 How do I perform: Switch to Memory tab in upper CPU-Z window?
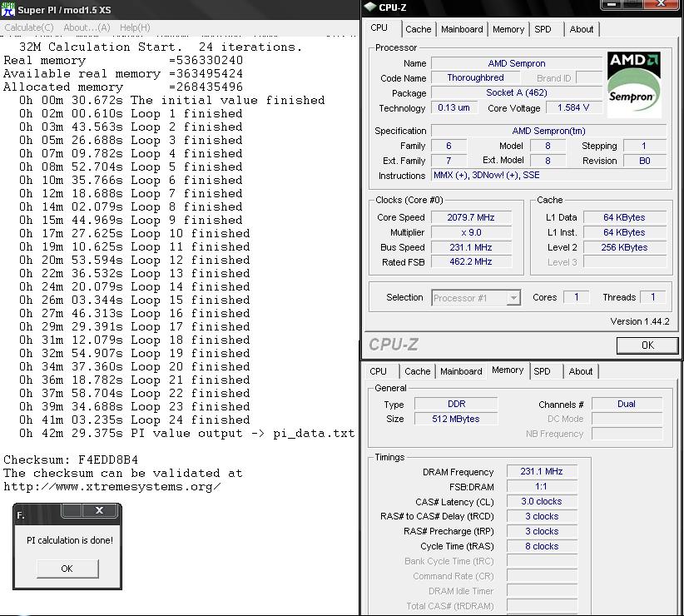508,29
